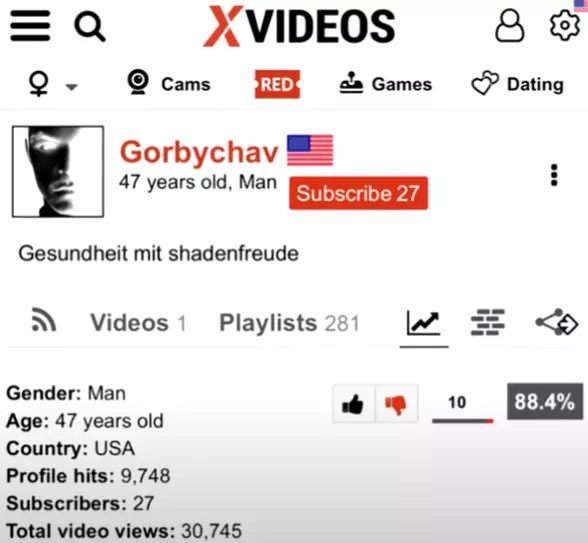Click the search magnifier icon
The height and width of the screenshot is (543, 588).
90,26
